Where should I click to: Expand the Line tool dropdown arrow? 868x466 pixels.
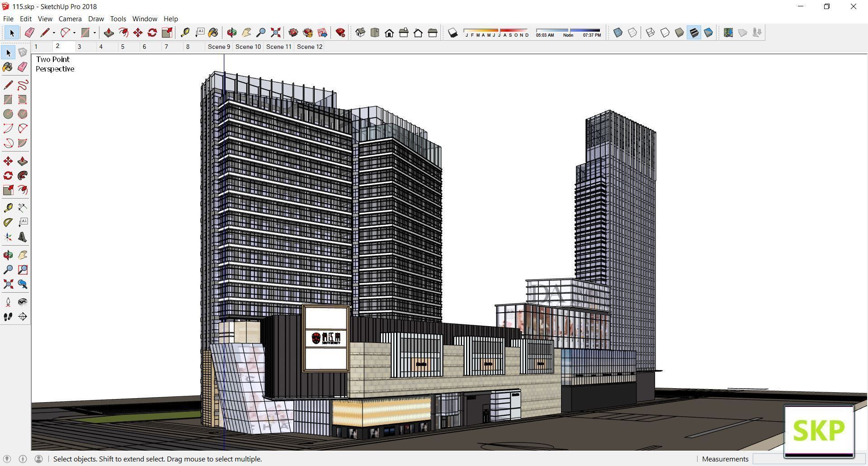54,33
